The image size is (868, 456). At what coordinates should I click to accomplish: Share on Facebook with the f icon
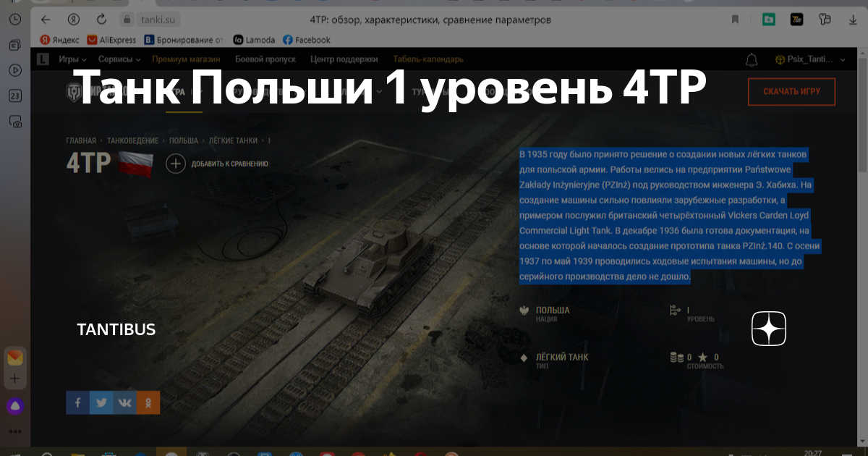[77, 403]
